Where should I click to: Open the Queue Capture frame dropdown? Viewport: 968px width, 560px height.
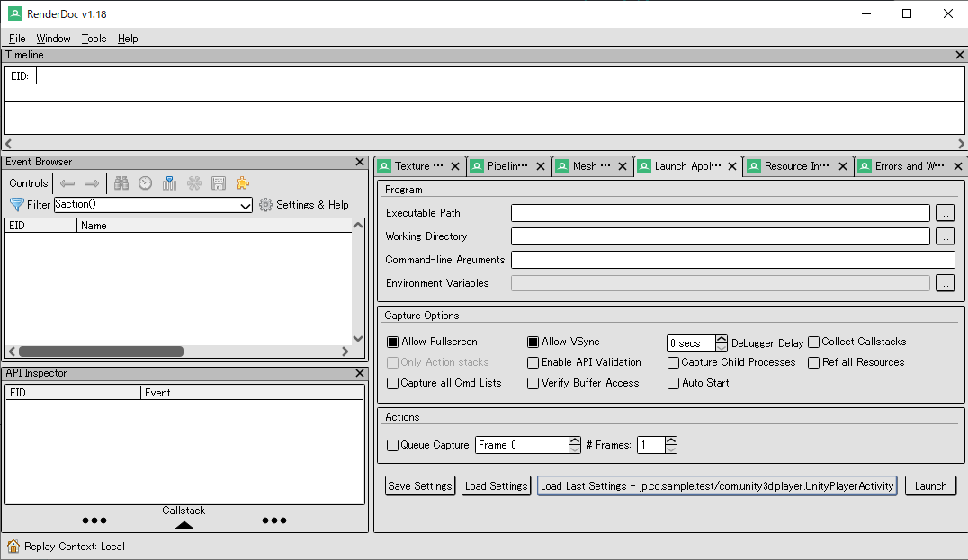pyautogui.click(x=574, y=444)
